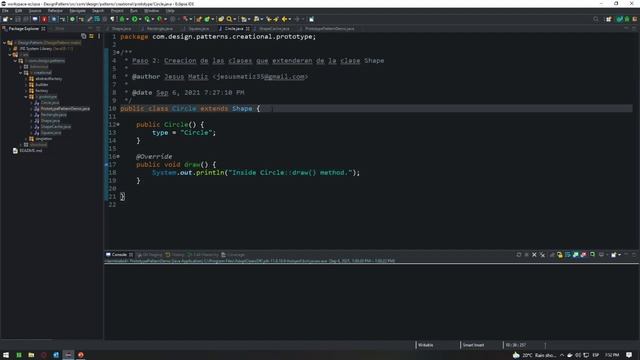Click the Forward navigation arrow icon

(297, 19)
